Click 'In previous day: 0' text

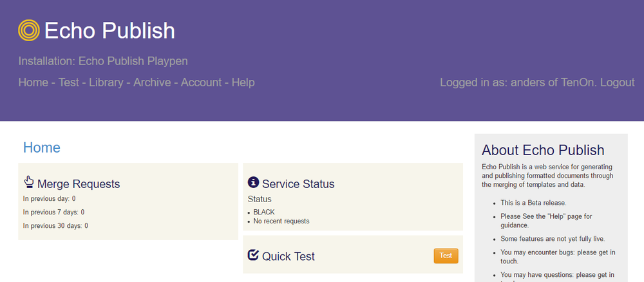click(x=50, y=199)
